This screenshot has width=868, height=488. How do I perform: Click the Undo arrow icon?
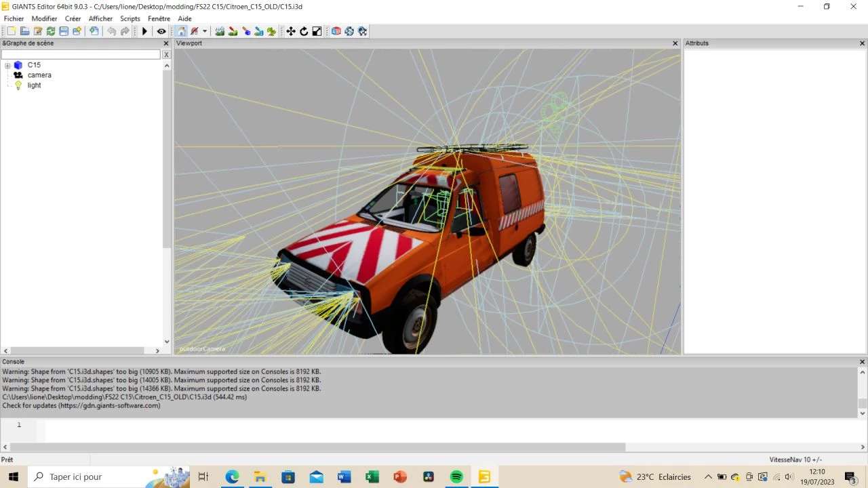tap(111, 31)
